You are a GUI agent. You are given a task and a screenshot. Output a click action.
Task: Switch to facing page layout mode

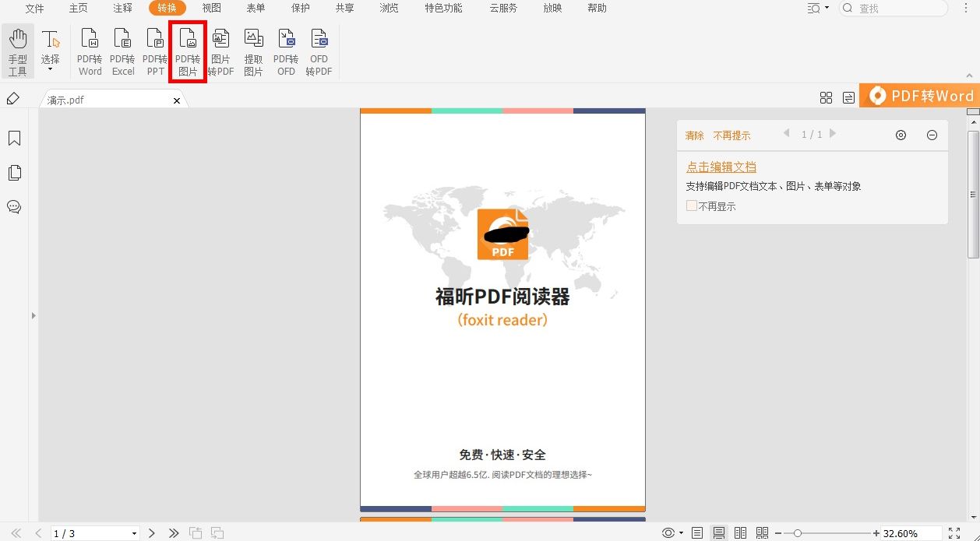click(x=740, y=532)
